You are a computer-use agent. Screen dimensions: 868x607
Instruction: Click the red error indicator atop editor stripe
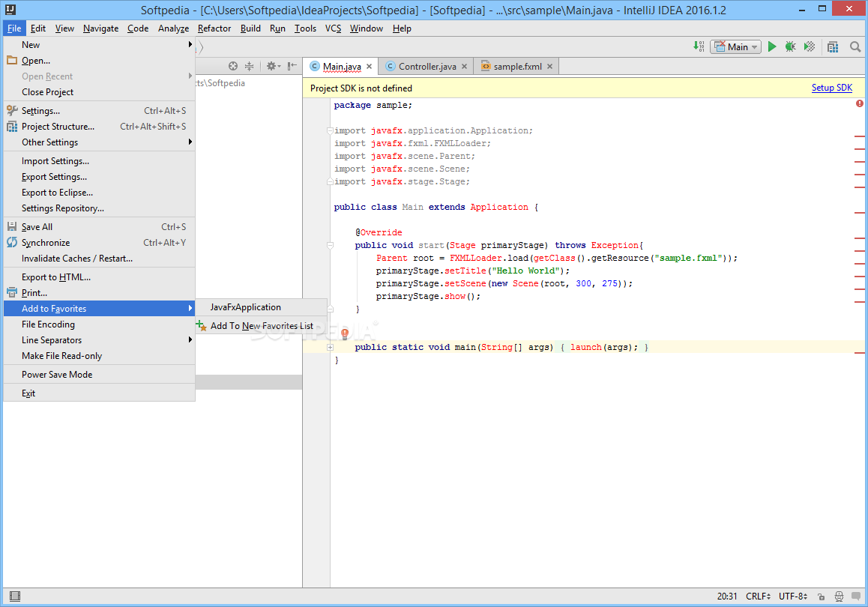[x=859, y=103]
